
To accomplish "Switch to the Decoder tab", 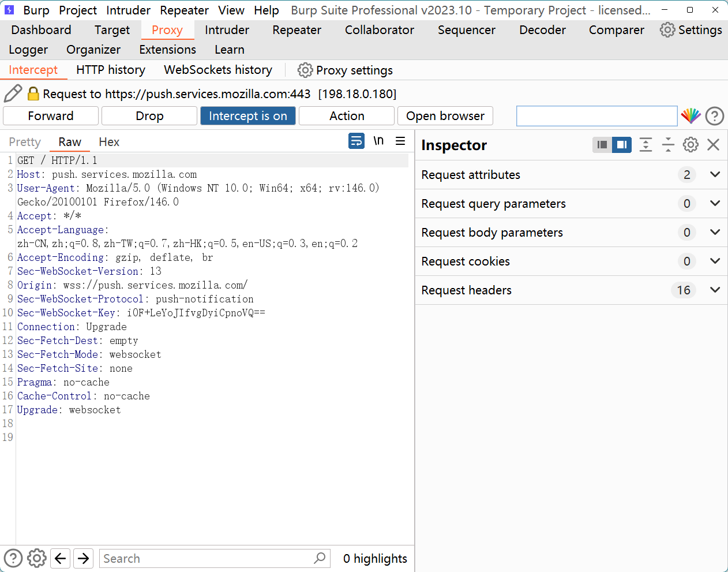I will point(542,30).
